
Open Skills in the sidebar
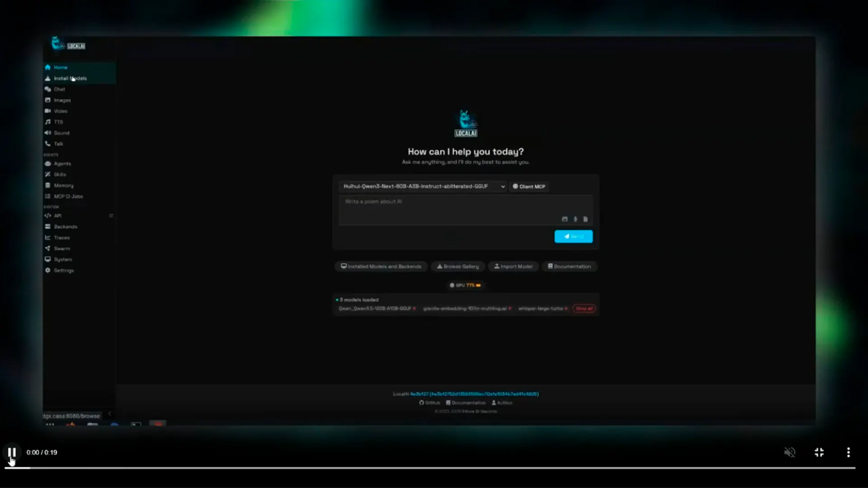[x=79, y=174]
